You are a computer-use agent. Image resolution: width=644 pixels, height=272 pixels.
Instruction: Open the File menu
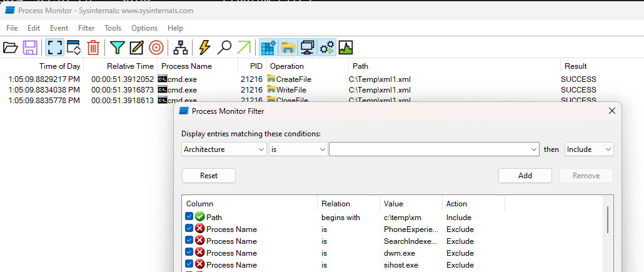(12, 28)
